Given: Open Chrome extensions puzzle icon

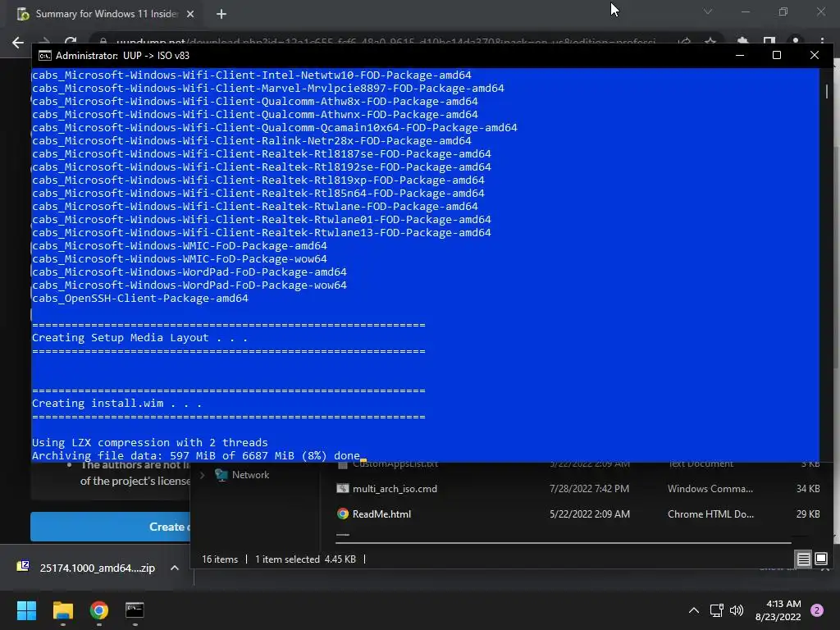Looking at the screenshot, I should 742,42.
